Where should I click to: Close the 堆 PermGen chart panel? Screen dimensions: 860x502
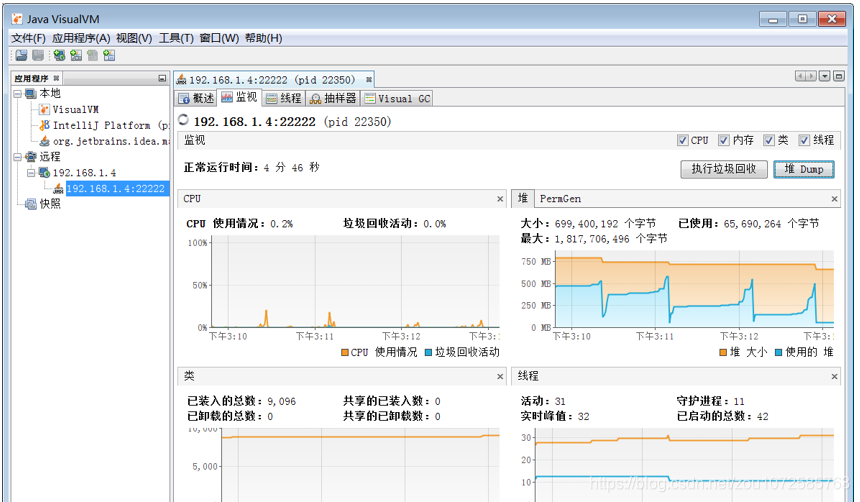pyautogui.click(x=834, y=199)
